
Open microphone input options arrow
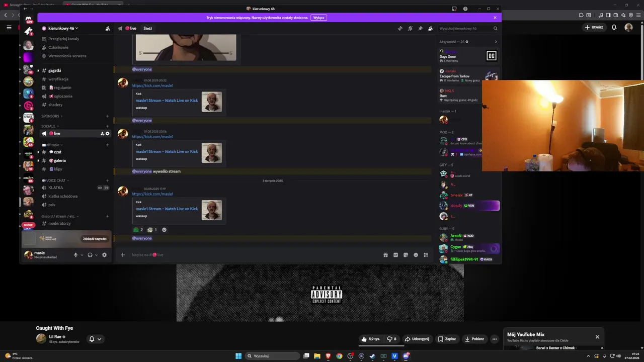[x=82, y=255]
